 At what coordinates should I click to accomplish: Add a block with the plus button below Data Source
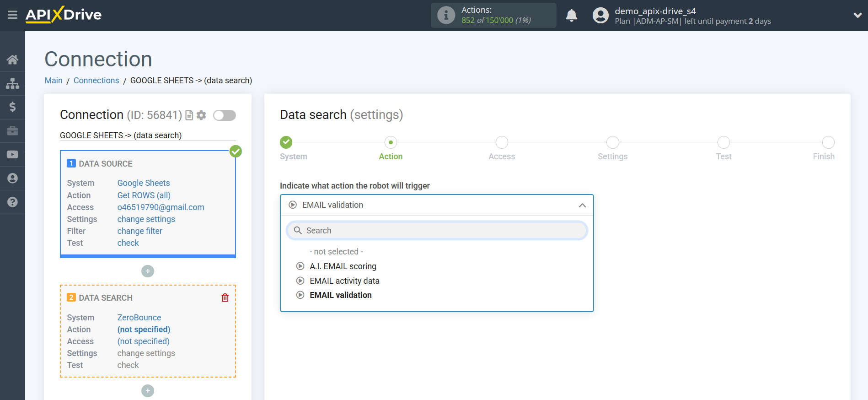pos(148,271)
